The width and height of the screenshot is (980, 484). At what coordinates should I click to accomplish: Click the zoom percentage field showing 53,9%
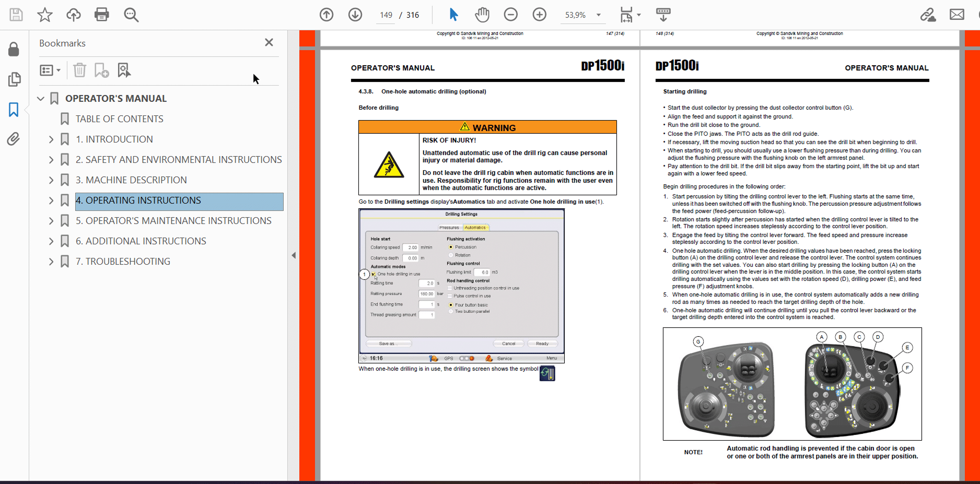[x=575, y=15]
